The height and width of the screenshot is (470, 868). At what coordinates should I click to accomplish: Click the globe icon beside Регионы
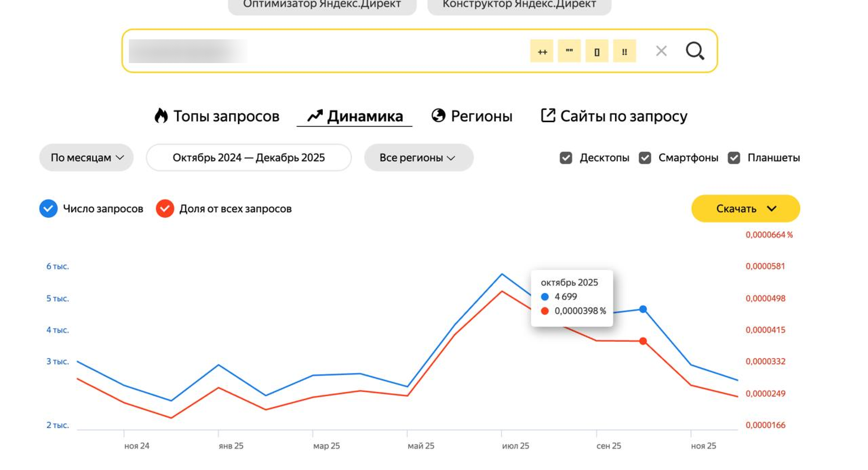pos(438,116)
